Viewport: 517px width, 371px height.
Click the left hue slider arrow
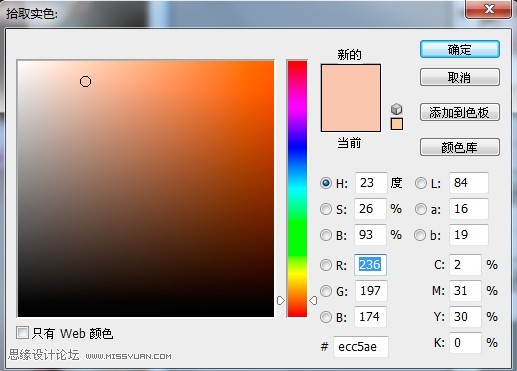click(x=281, y=301)
